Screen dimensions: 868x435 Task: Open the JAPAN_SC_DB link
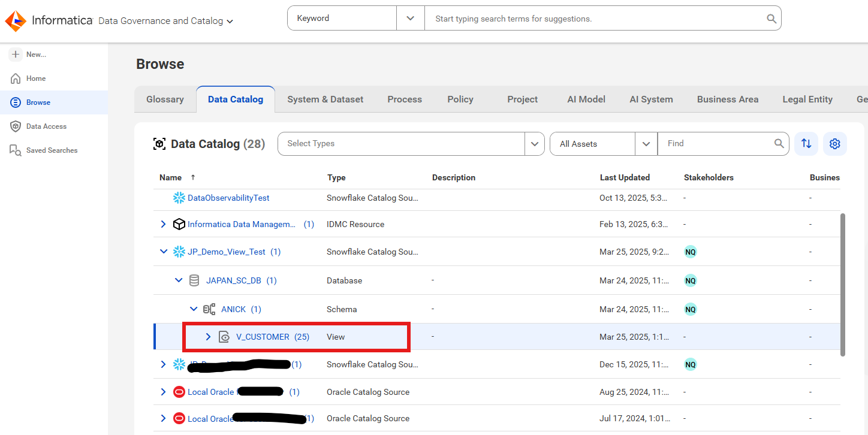click(234, 280)
